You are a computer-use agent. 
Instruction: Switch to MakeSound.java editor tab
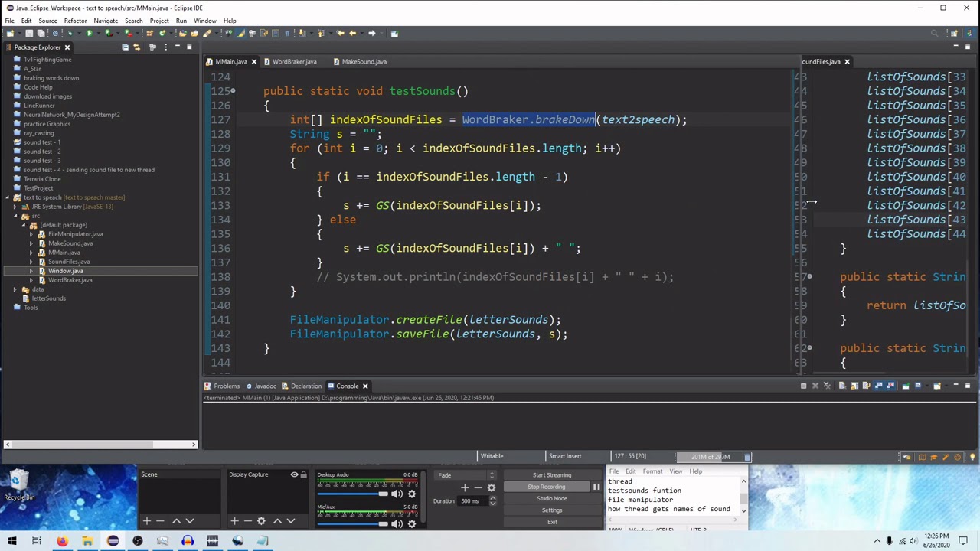(364, 61)
